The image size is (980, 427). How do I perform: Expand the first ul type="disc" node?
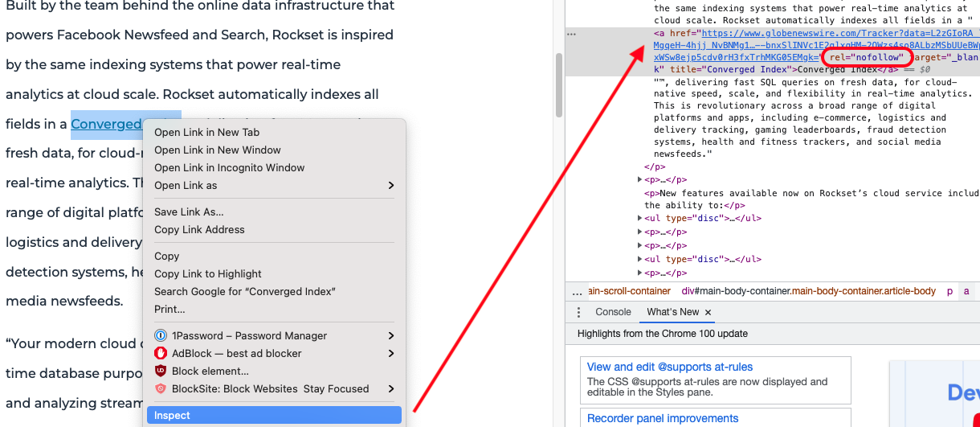click(640, 218)
